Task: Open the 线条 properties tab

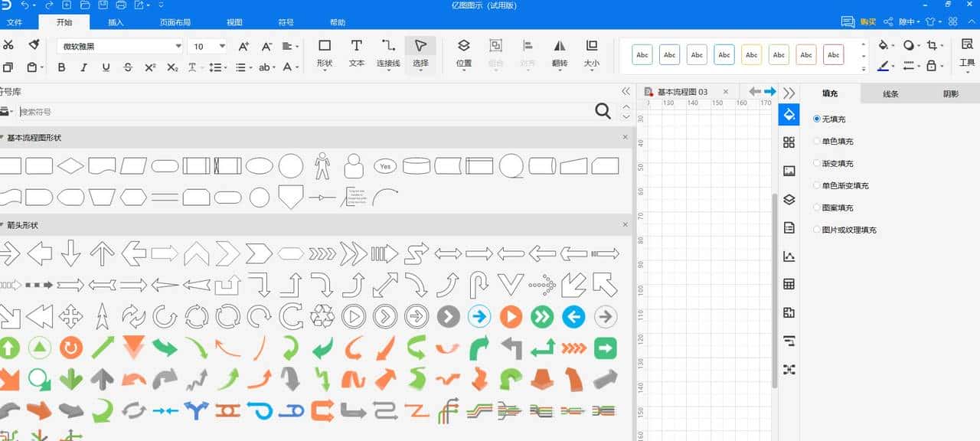Action: coord(890,94)
